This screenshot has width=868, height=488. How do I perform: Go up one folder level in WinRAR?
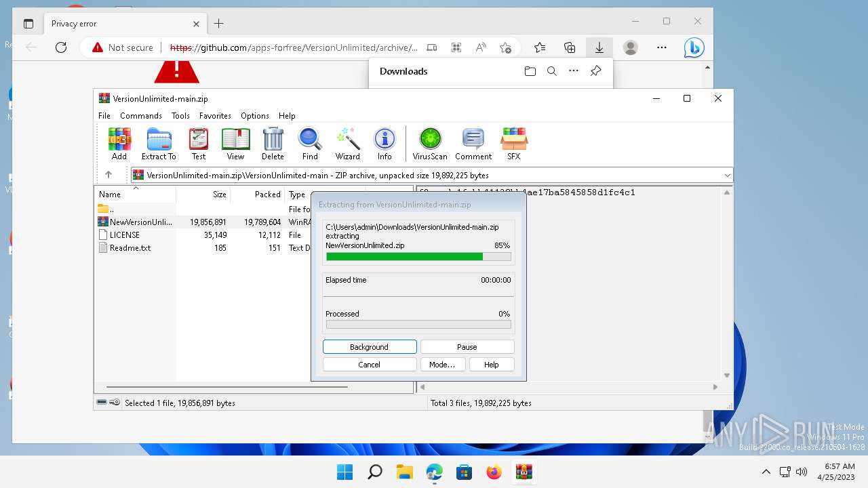coord(108,175)
